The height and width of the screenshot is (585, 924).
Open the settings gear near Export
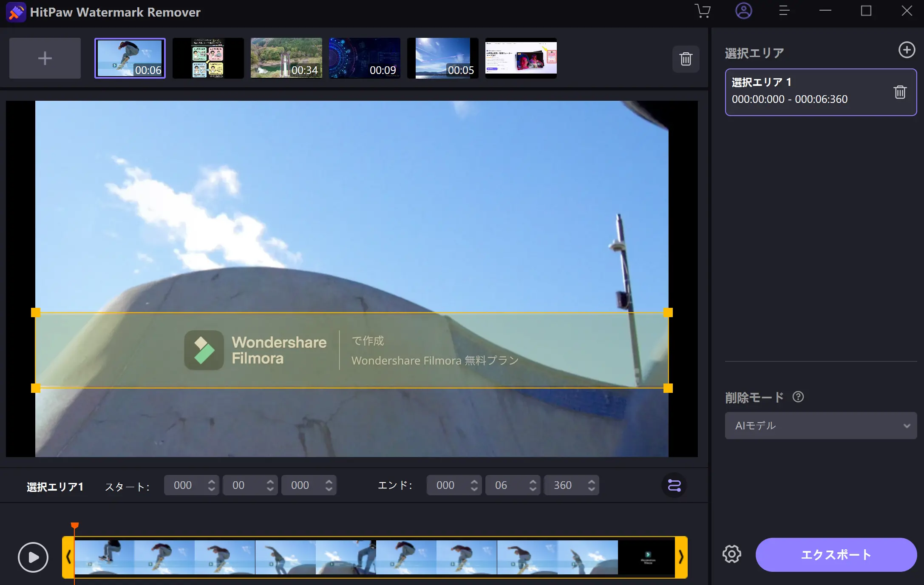point(732,554)
